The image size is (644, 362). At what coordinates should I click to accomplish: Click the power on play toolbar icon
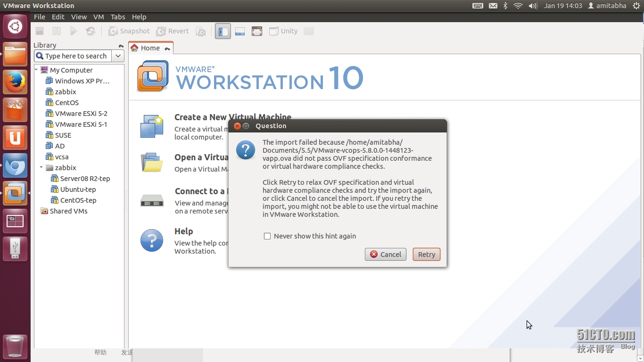[x=74, y=31]
